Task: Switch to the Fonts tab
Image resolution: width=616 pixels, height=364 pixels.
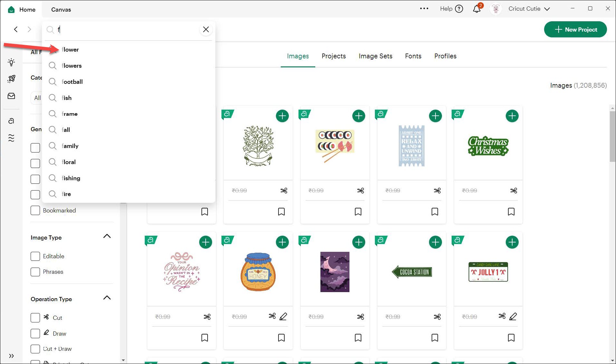Action: [413, 56]
